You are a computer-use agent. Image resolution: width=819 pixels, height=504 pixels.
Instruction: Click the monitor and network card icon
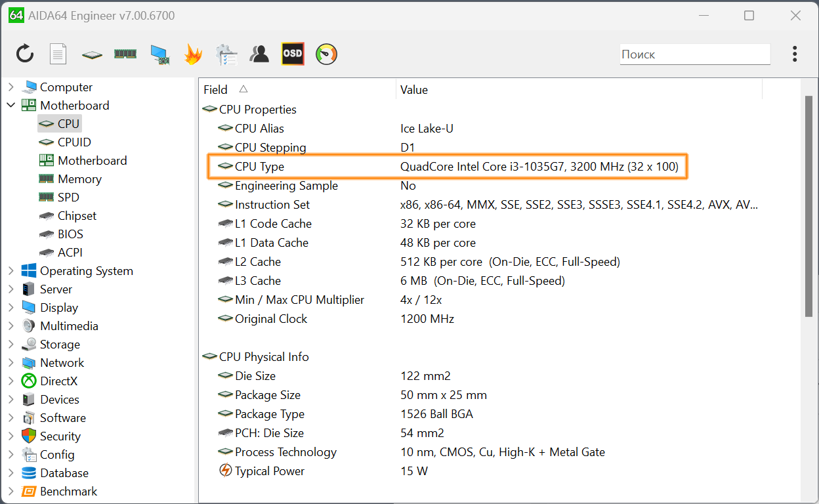click(159, 54)
